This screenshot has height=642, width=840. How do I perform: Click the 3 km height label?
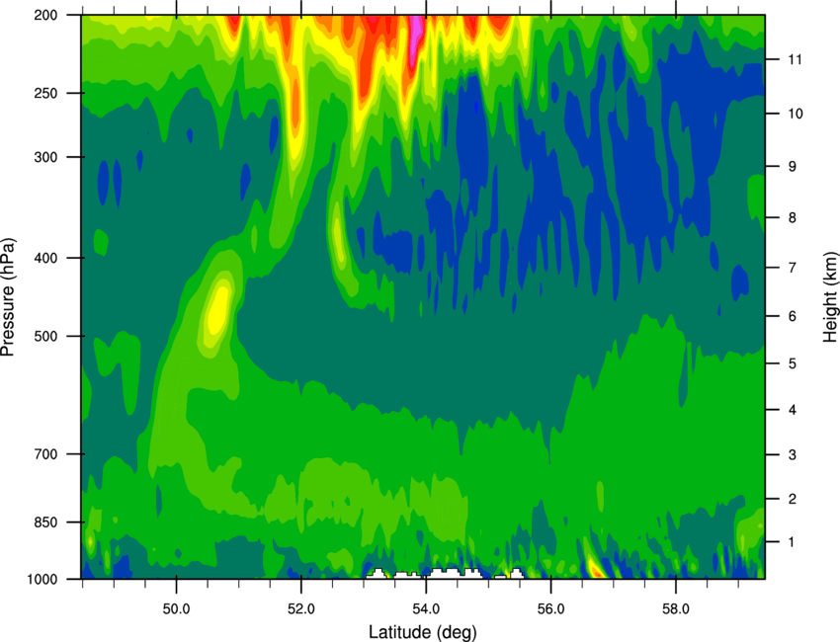coord(792,454)
